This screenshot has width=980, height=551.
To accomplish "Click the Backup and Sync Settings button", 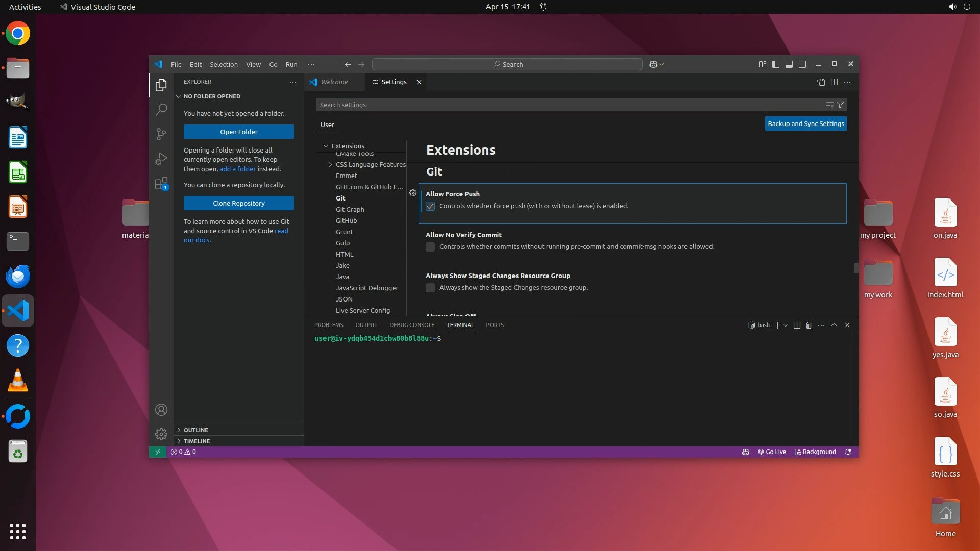I will (805, 123).
